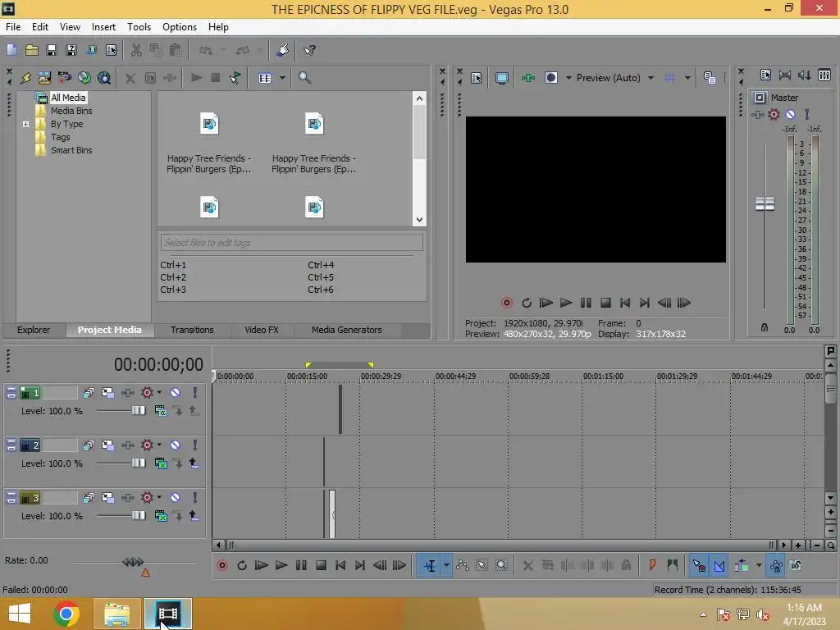Mute video track 1
Image resolution: width=840 pixels, height=630 pixels.
pyautogui.click(x=176, y=393)
